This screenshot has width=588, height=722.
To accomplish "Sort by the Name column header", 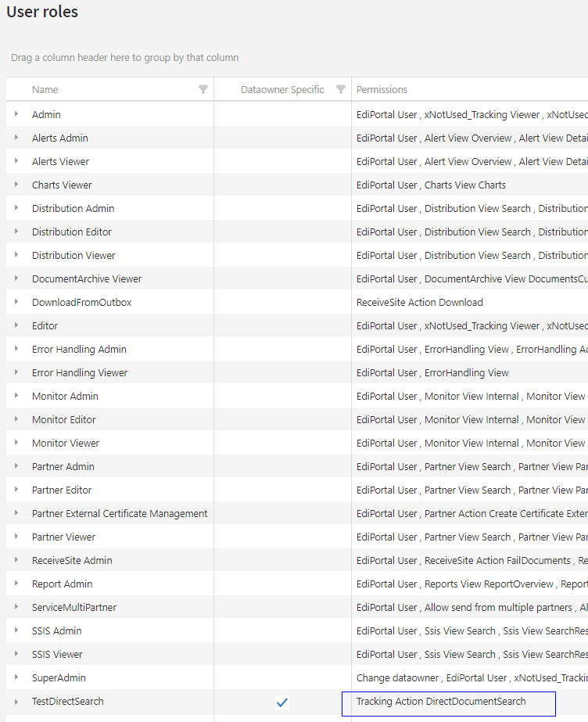I will [45, 90].
